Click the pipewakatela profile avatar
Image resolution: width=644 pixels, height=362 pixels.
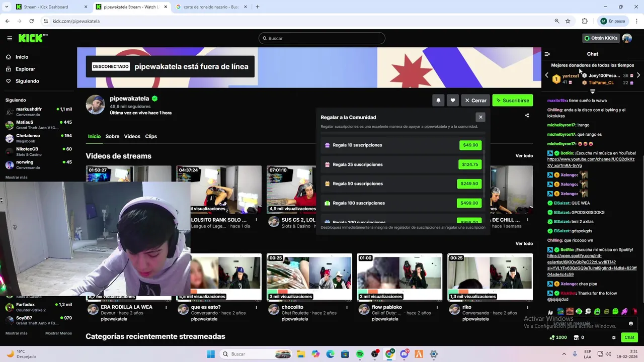point(96,105)
